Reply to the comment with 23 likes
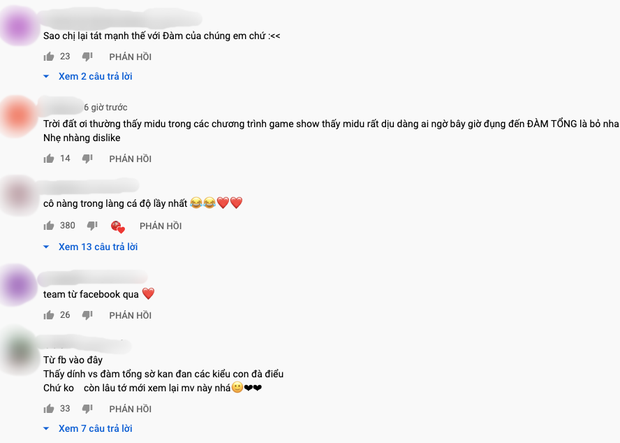Image resolution: width=620 pixels, height=443 pixels. 130,57
